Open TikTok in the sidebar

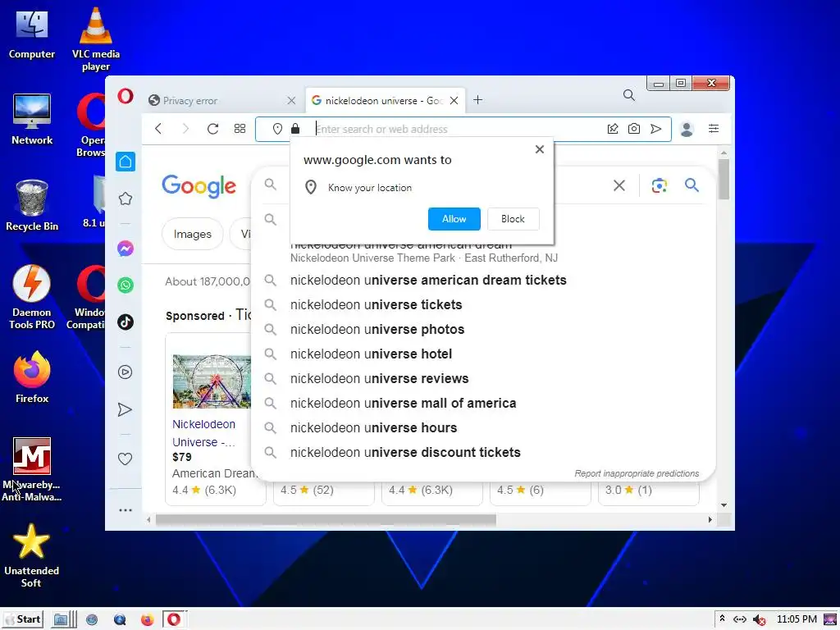click(126, 322)
